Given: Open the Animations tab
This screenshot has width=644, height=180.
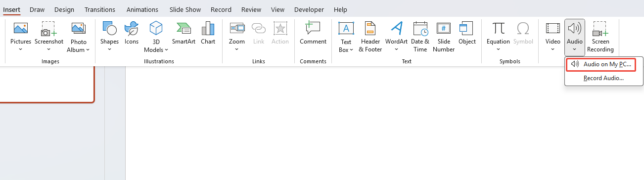Looking at the screenshot, I should coord(142,9).
